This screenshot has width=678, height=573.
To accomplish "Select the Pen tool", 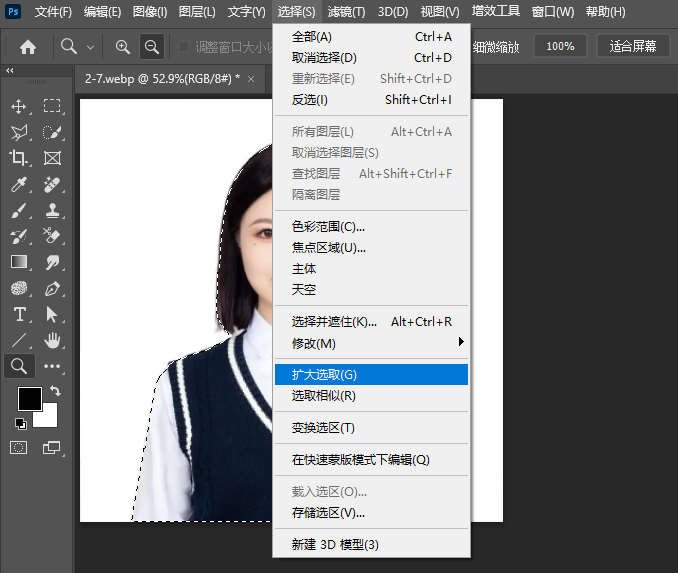I will pyautogui.click(x=52, y=288).
